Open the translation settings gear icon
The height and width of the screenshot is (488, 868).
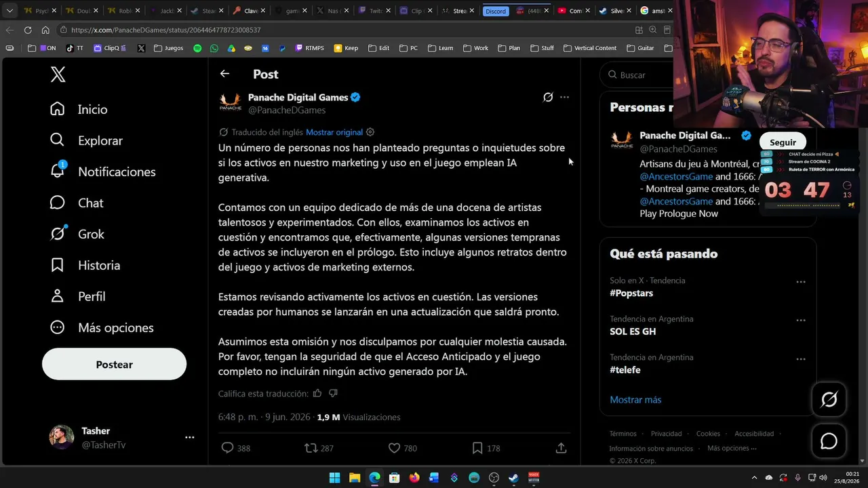coord(370,132)
